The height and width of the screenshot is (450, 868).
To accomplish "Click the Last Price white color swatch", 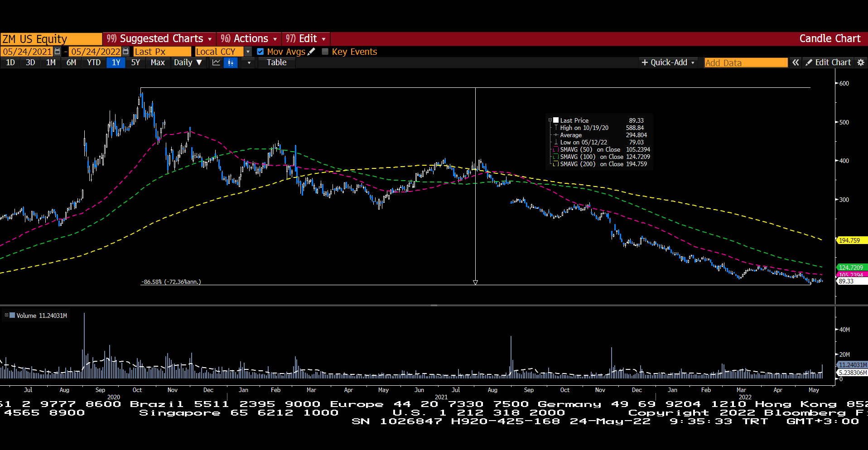I will click(x=556, y=120).
